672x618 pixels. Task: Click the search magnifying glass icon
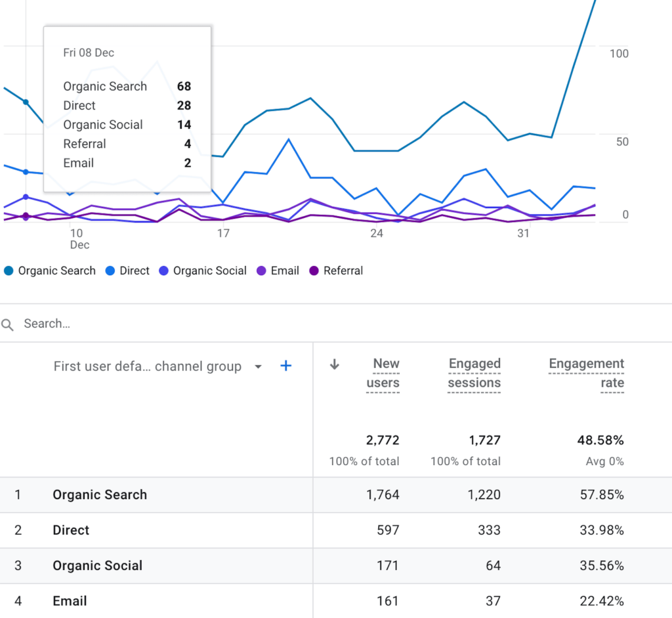click(7, 323)
